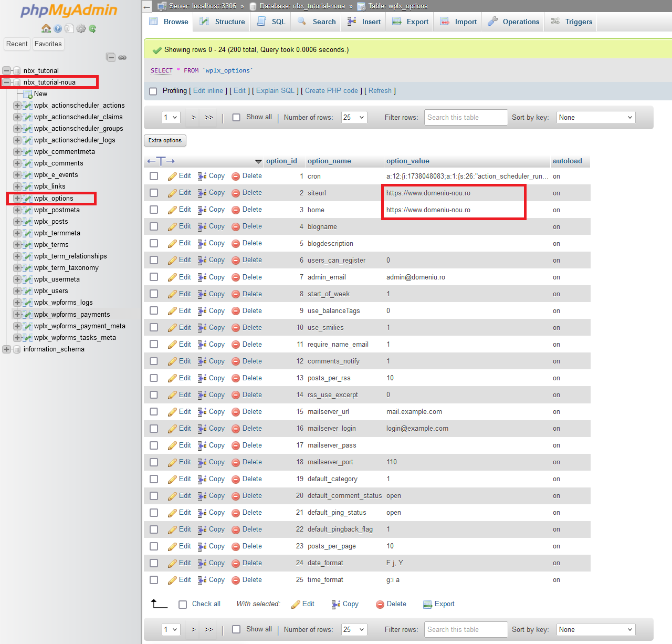Click the nbx_tutorial database cylinder icon
The image size is (672, 644).
click(17, 70)
